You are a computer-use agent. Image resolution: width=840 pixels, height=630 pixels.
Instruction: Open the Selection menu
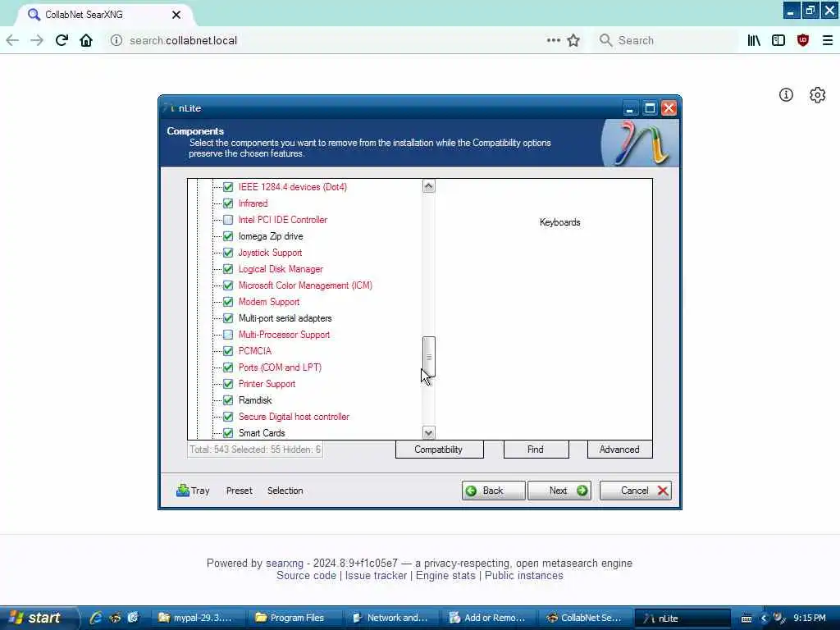[x=285, y=491]
